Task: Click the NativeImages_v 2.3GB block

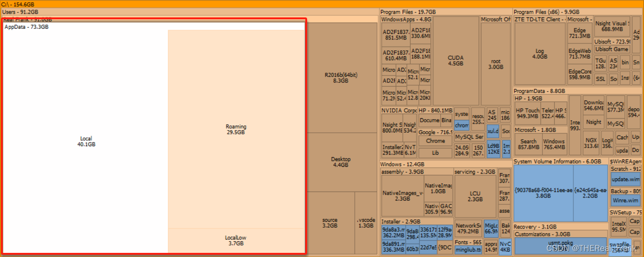Action: point(402,196)
